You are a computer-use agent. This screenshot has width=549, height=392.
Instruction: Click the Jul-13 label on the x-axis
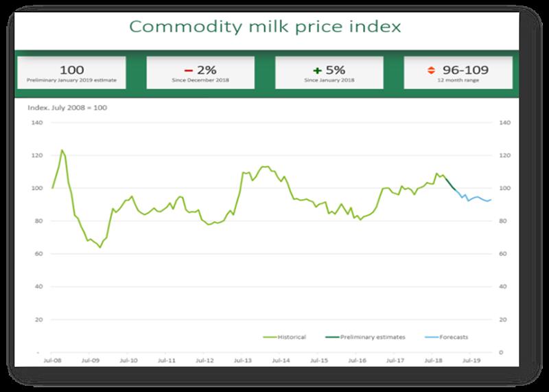click(x=242, y=359)
